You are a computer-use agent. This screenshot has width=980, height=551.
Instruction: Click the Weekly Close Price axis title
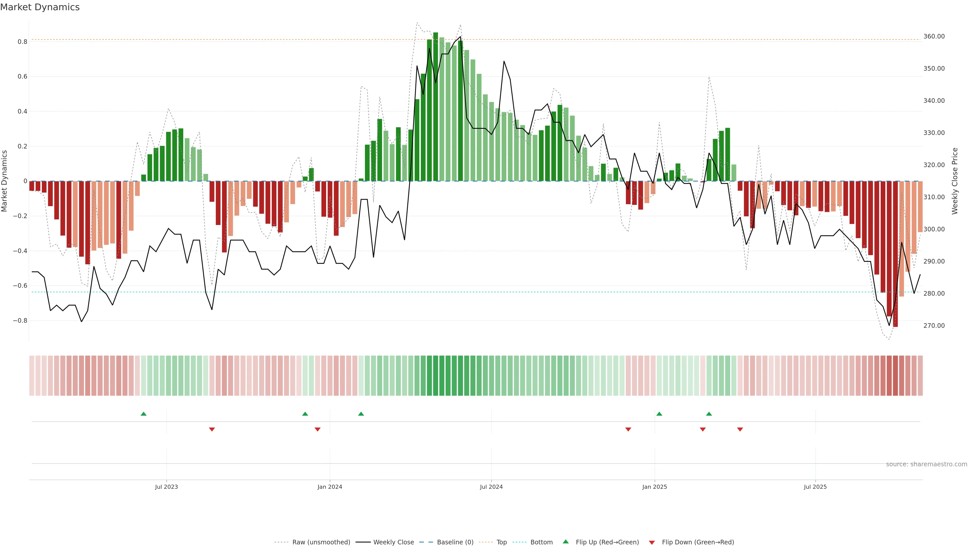(x=954, y=181)
